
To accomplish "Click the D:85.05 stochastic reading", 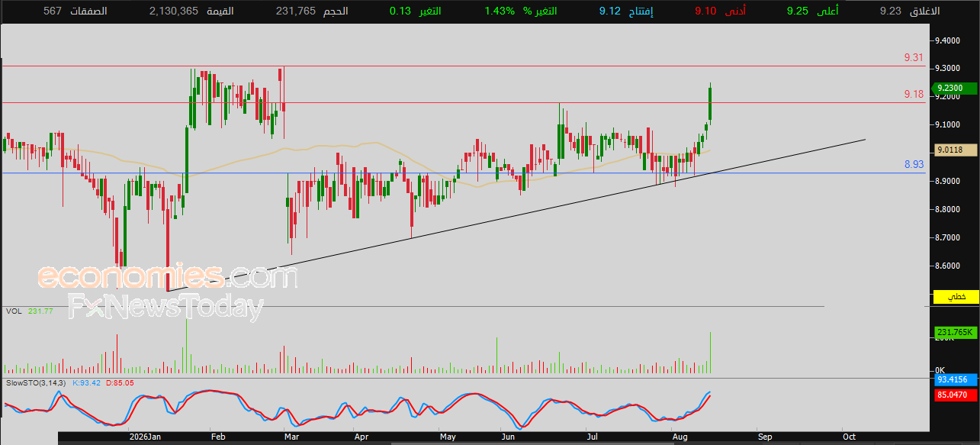I will (x=120, y=382).
